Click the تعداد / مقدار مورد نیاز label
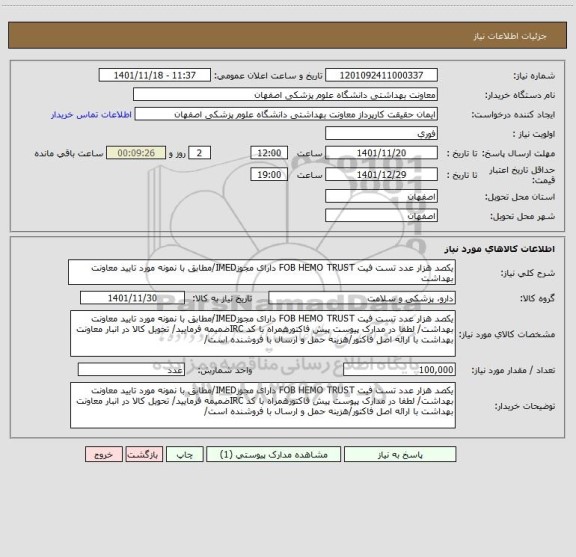The image size is (576, 557). point(513,370)
